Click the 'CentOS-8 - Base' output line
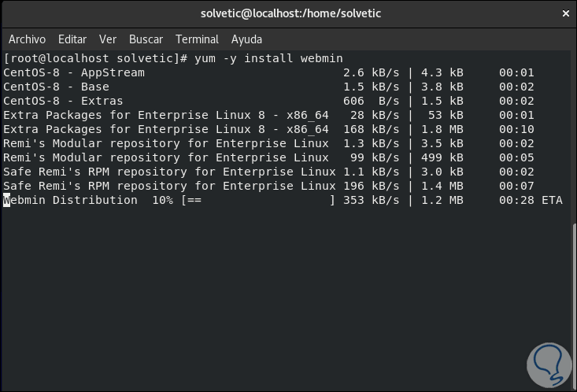This screenshot has width=577, height=392. click(x=56, y=87)
